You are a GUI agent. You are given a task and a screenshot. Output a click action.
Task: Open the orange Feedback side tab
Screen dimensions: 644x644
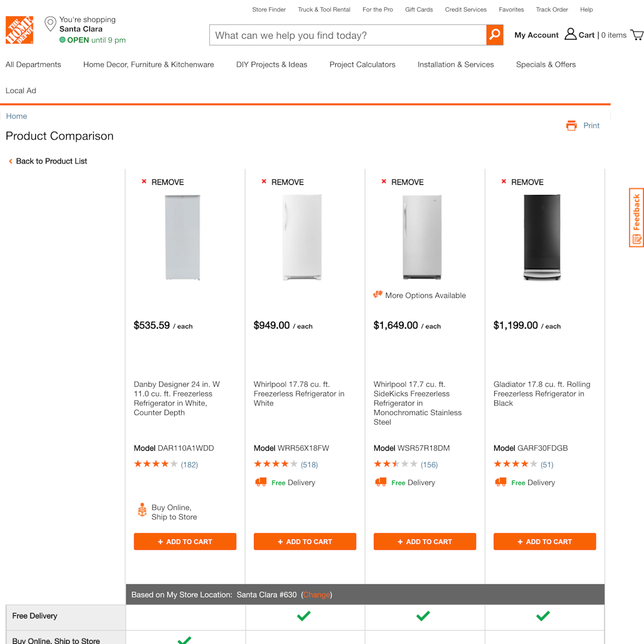click(636, 217)
